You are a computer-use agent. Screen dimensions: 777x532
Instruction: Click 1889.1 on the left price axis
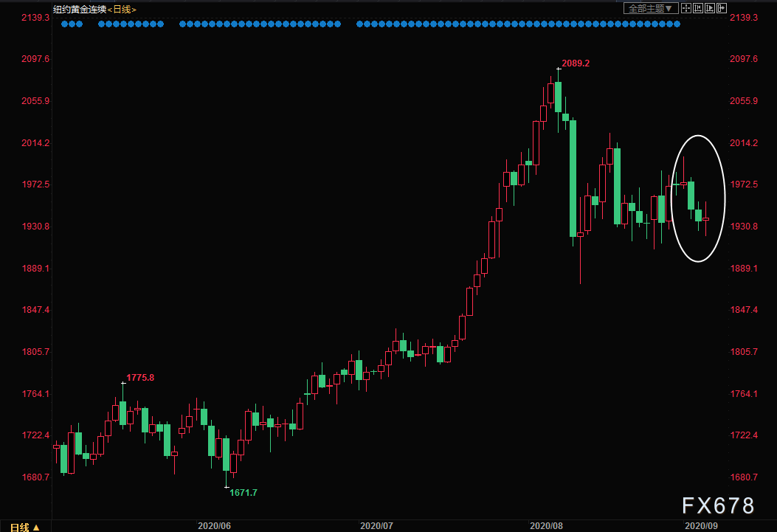pyautogui.click(x=35, y=269)
